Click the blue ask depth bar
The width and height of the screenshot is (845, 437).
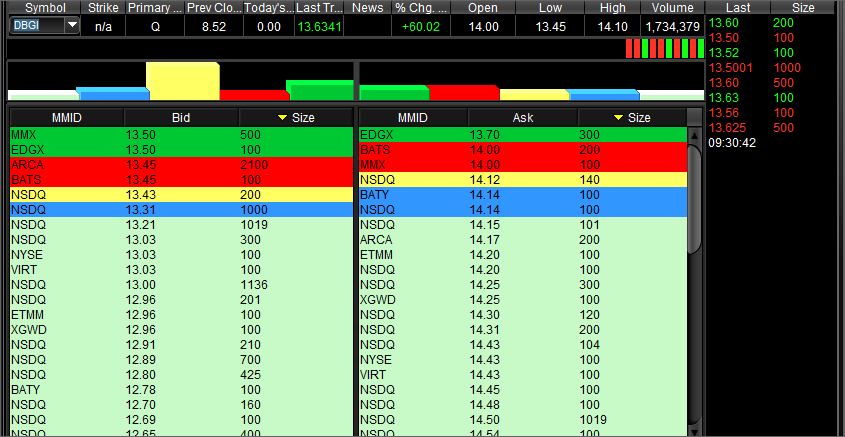604,95
